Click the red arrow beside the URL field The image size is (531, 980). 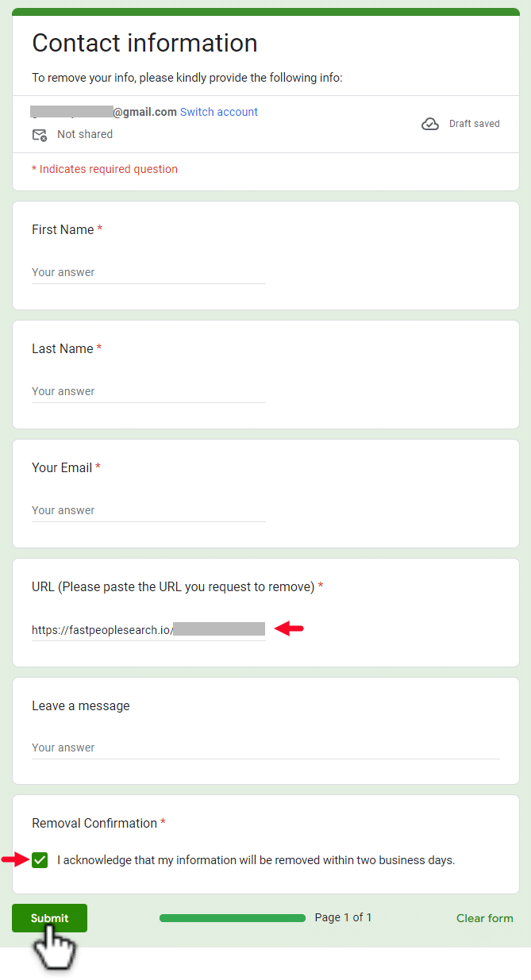coord(289,629)
